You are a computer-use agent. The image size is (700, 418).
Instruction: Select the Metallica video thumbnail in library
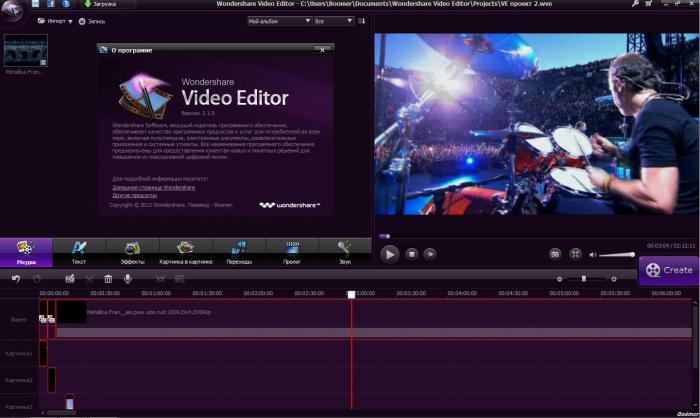point(25,50)
